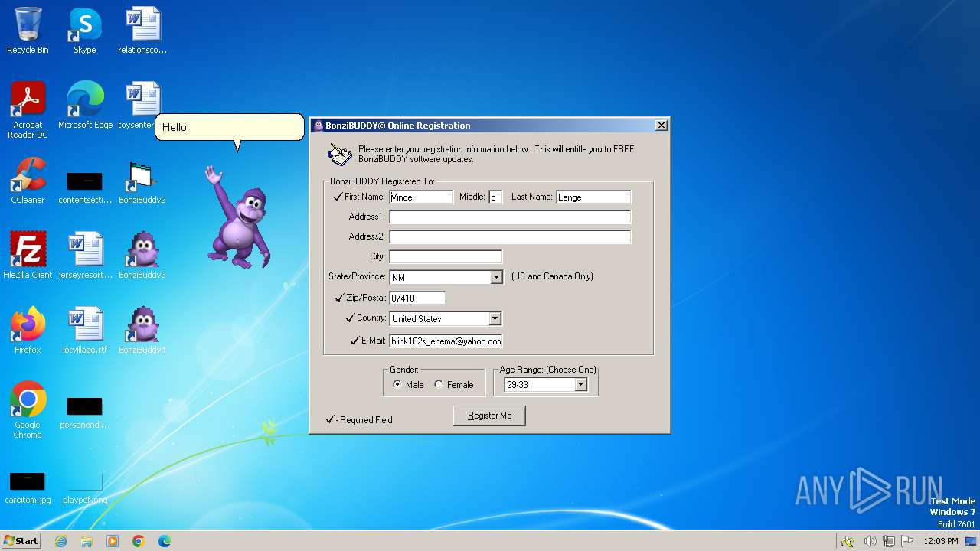Open the BonziBuddy3 desktop shortcut
The height and width of the screenshot is (551, 980).
pyautogui.click(x=142, y=255)
